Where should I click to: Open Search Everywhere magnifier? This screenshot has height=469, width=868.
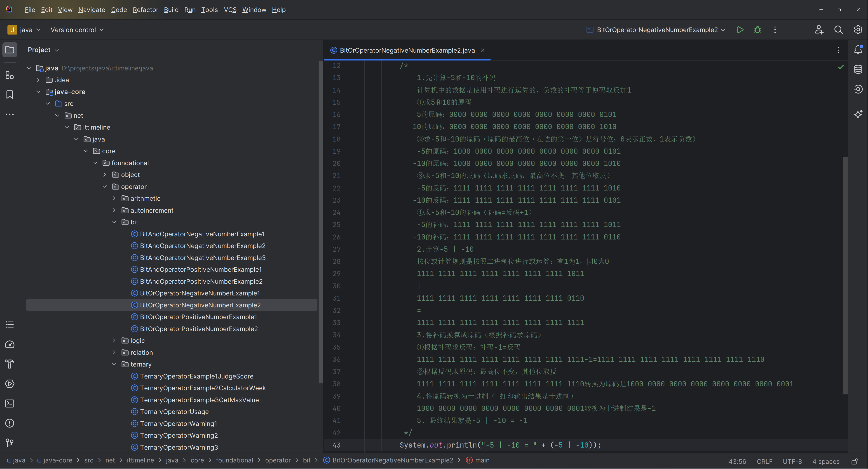click(838, 30)
